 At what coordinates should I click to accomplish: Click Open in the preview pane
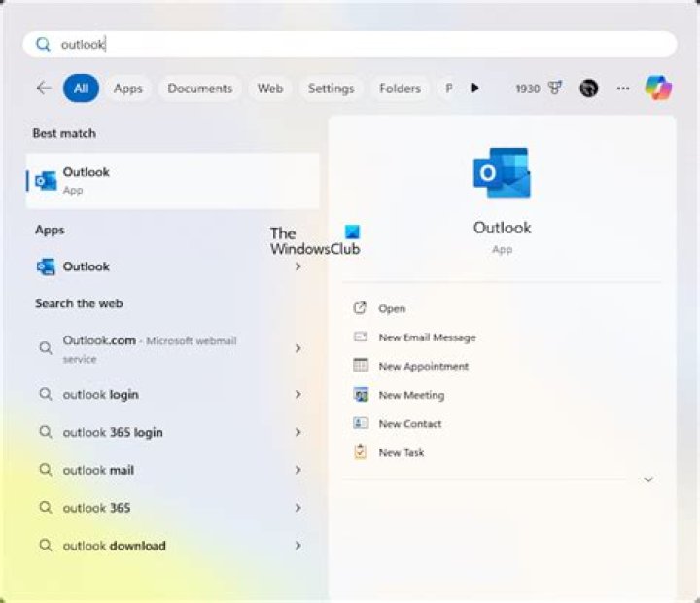pyautogui.click(x=392, y=308)
